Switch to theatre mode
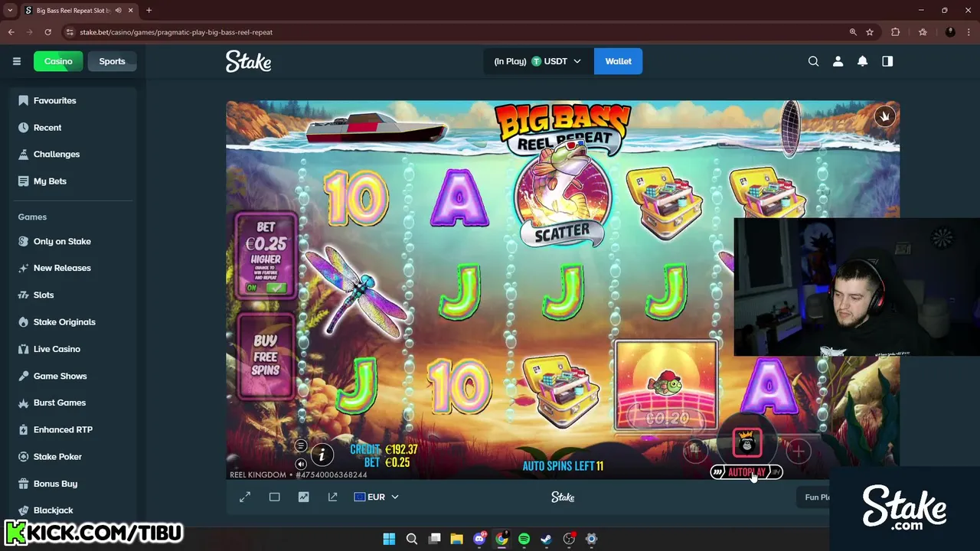 pos(274,497)
